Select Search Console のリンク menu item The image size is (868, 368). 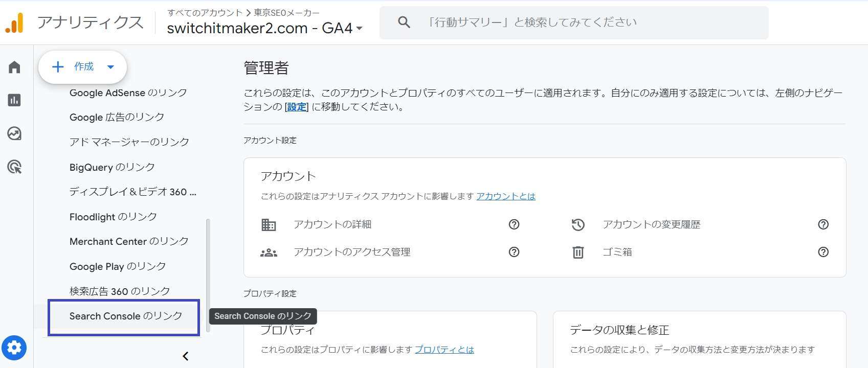[126, 316]
